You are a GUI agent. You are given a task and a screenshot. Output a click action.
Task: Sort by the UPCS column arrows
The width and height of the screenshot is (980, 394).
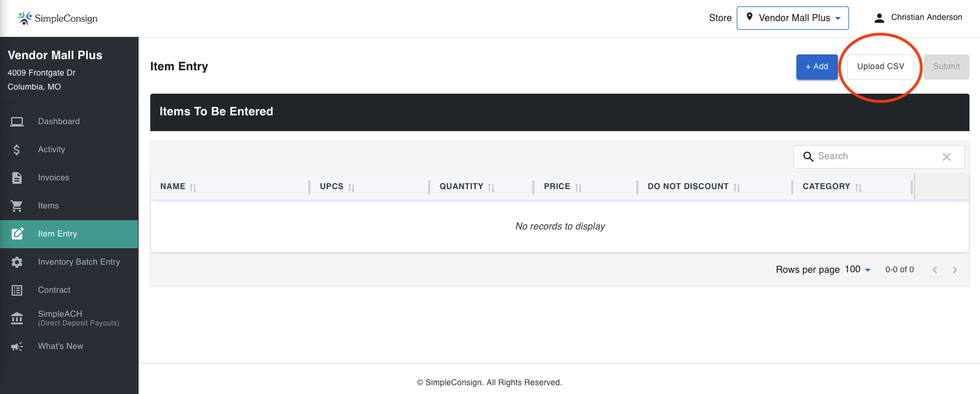pyautogui.click(x=351, y=187)
